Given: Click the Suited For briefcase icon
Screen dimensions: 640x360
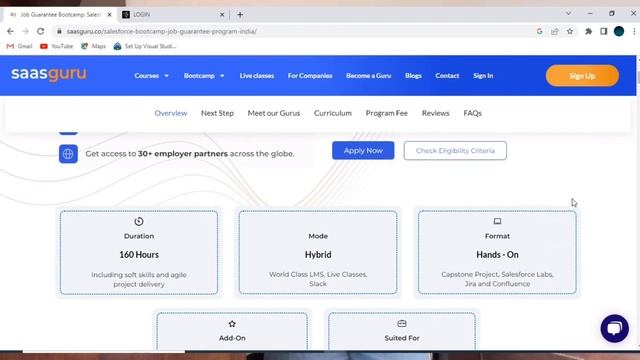Looking at the screenshot, I should click(x=402, y=324).
